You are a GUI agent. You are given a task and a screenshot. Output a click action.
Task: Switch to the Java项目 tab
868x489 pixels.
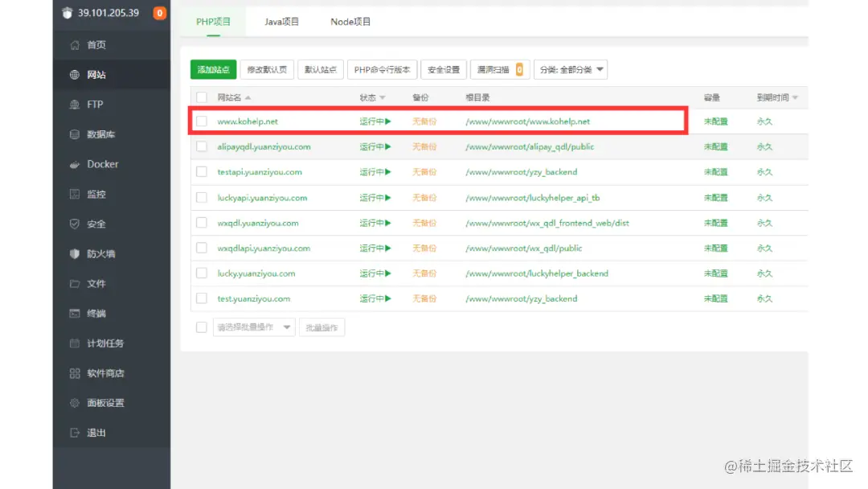[x=282, y=22]
